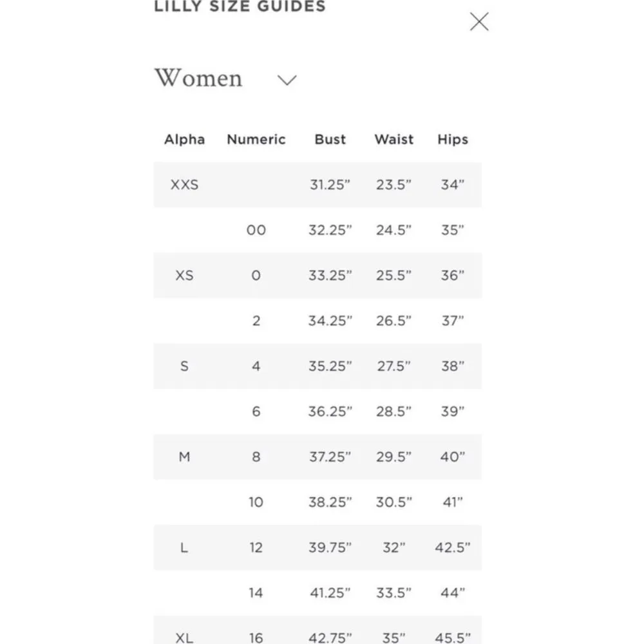Click the numeric size 10 cell

click(256, 502)
